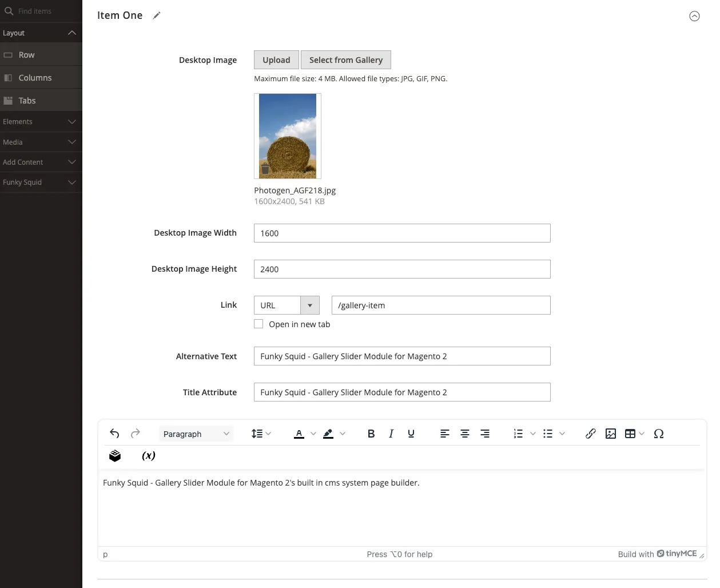
Task: Focus the Title Attribute field
Action: pyautogui.click(x=402, y=392)
